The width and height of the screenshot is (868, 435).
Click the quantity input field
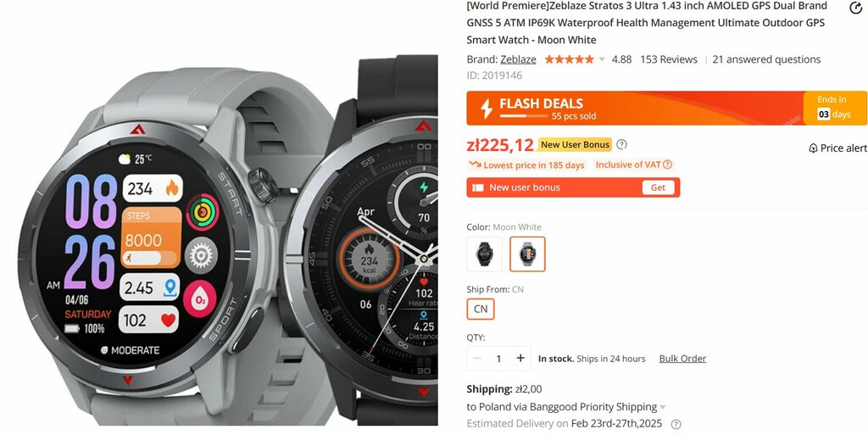point(498,359)
